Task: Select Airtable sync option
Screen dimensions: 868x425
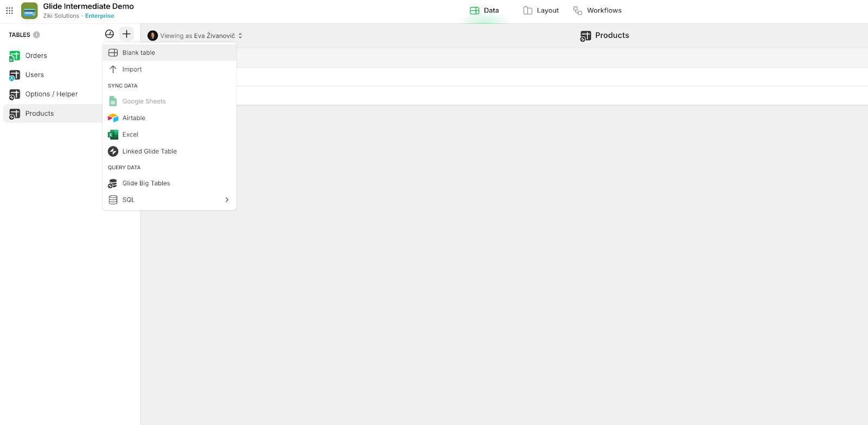Action: pos(169,118)
